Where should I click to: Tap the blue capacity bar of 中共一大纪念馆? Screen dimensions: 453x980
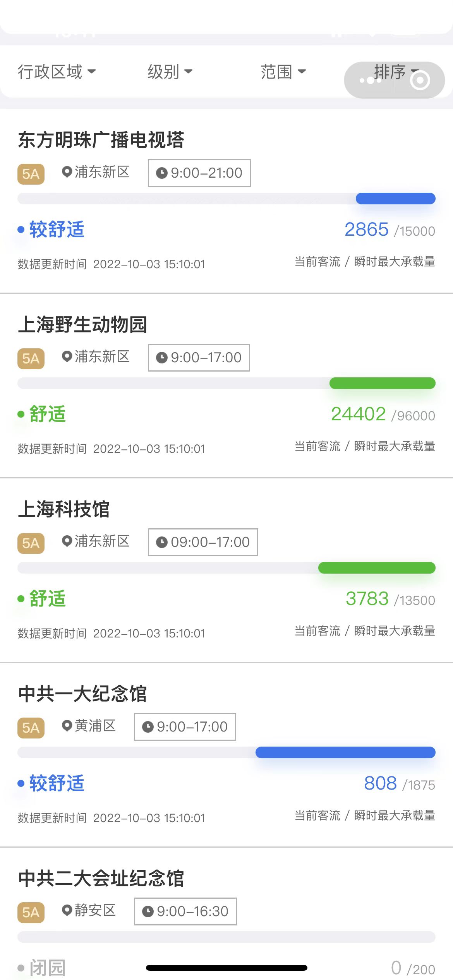[345, 752]
